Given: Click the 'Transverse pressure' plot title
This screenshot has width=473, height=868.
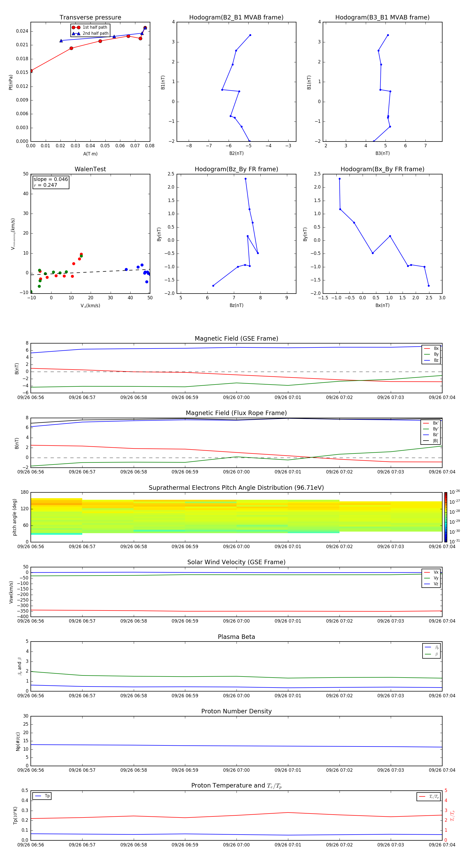Looking at the screenshot, I should [x=90, y=18].
